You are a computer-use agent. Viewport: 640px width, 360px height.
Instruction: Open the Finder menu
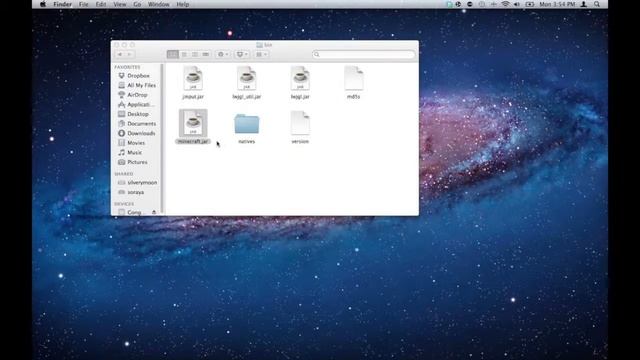click(x=62, y=4)
